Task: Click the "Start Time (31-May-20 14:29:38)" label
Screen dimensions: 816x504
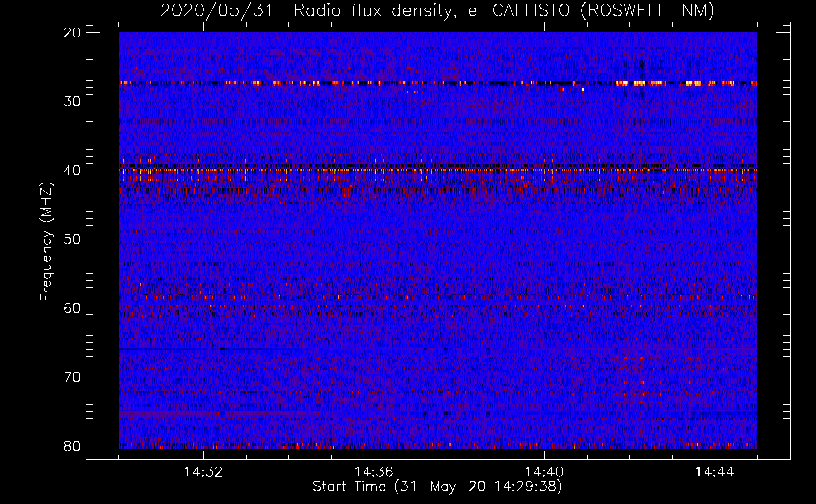Action: pyautogui.click(x=437, y=487)
